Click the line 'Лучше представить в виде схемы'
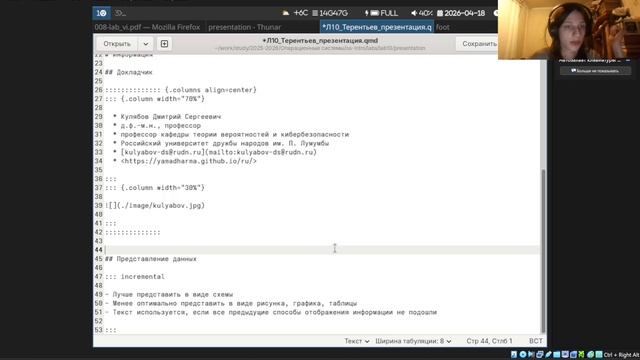 [x=169, y=294]
